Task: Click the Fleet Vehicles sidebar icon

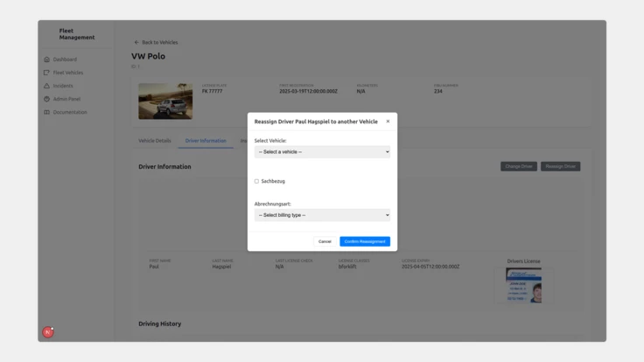Action: click(47, 73)
